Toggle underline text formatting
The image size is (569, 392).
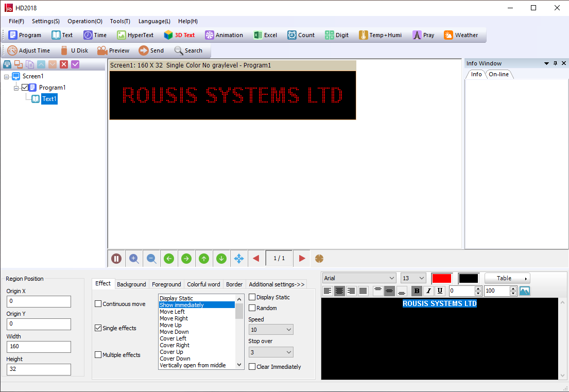pos(440,291)
